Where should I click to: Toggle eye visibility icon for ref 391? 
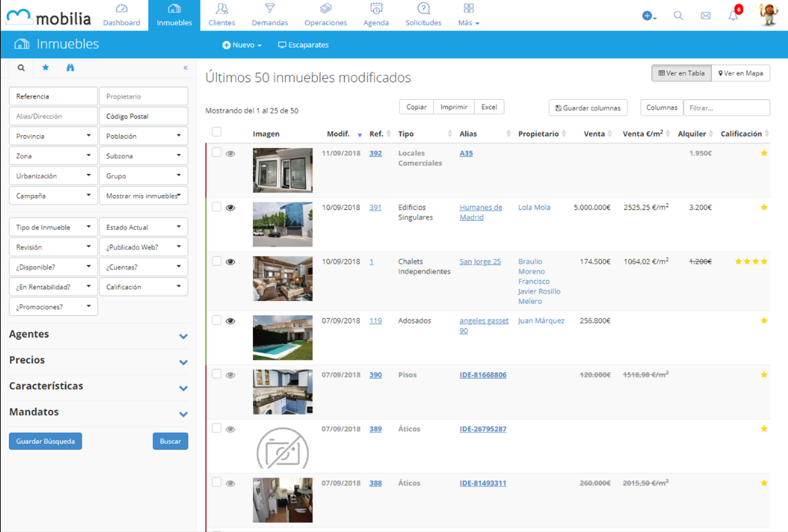(230, 208)
